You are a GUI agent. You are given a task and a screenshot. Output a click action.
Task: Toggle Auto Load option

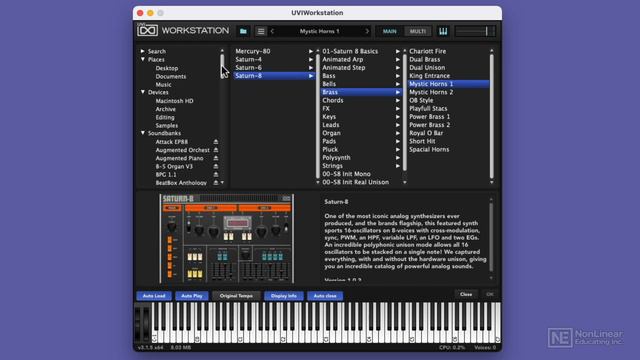tap(154, 296)
